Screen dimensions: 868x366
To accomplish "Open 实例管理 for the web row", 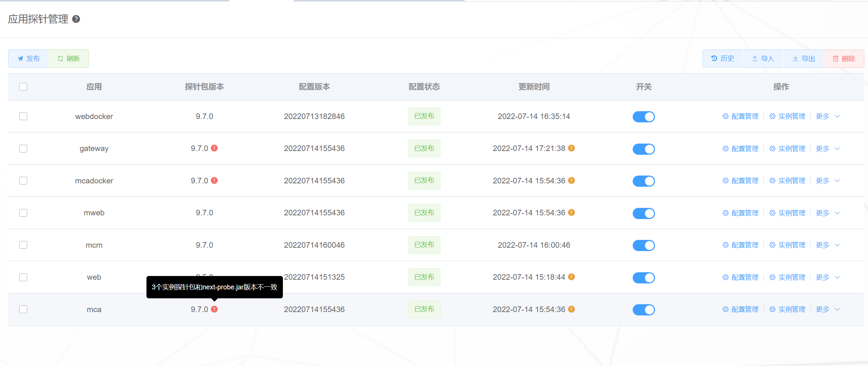I will click(x=787, y=277).
